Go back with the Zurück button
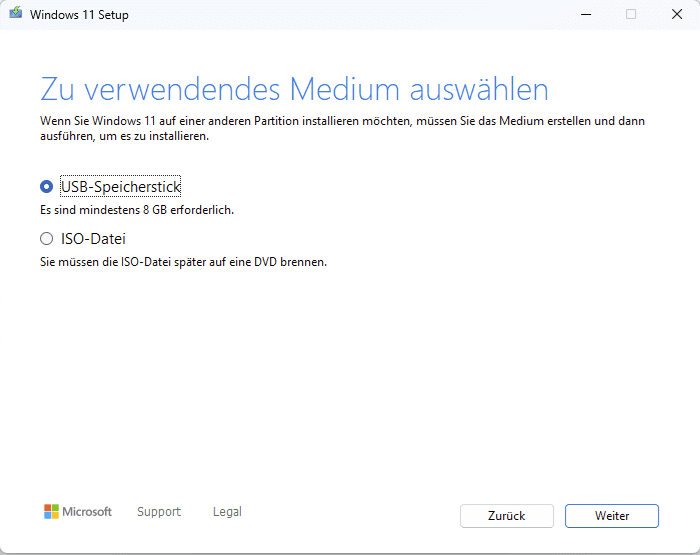This screenshot has height=555, width=700. pos(507,516)
